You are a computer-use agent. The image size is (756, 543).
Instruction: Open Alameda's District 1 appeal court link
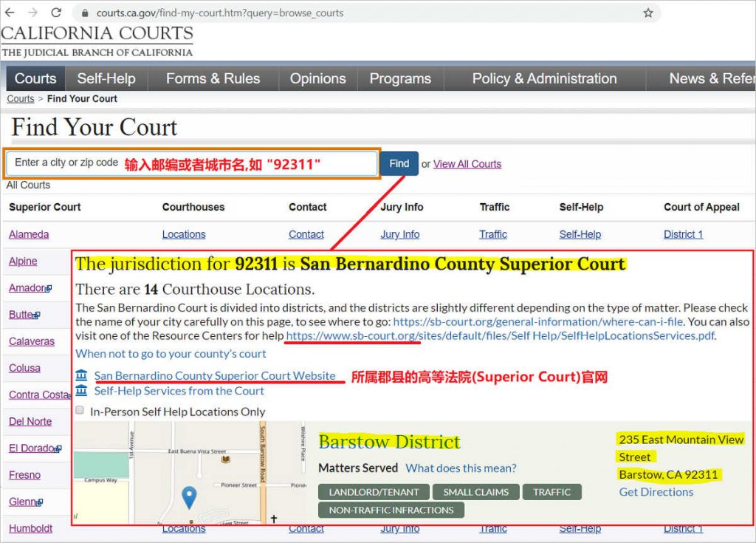click(683, 235)
